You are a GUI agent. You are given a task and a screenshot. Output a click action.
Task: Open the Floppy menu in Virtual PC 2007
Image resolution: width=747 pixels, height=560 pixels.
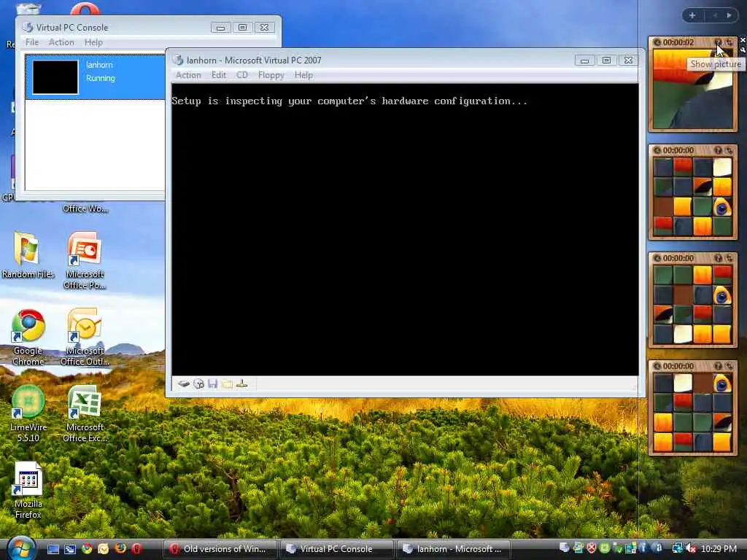pos(271,75)
